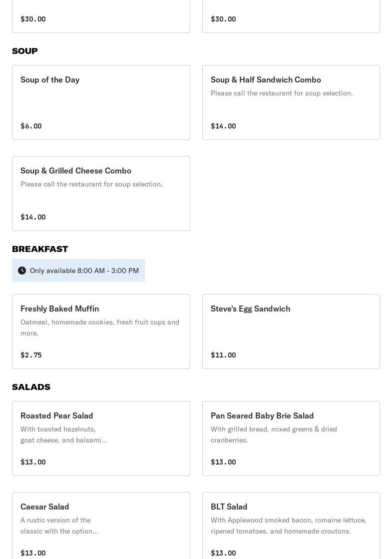Click the truncated Roasted Pear Salad description

(64, 434)
